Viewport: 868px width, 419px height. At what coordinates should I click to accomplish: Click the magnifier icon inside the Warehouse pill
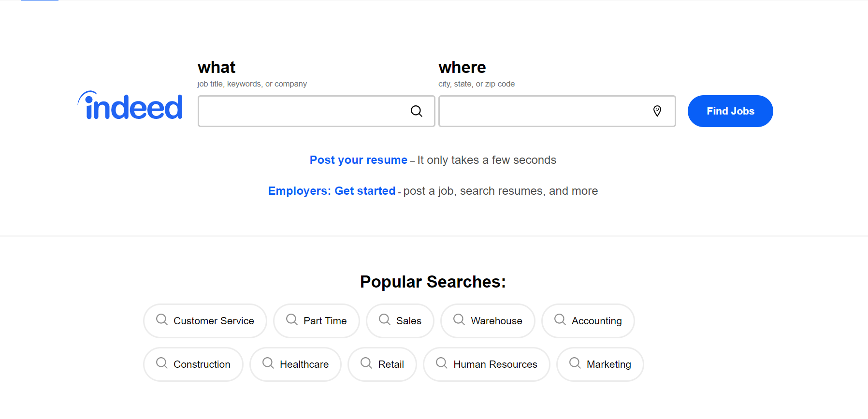click(458, 320)
